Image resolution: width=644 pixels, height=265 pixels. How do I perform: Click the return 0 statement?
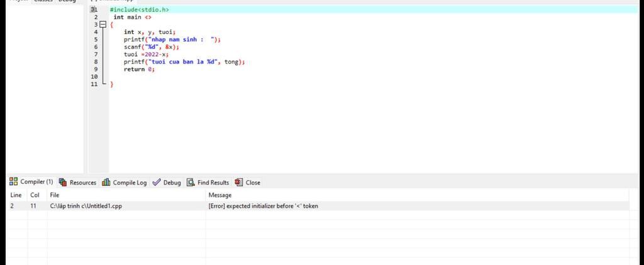(139, 69)
